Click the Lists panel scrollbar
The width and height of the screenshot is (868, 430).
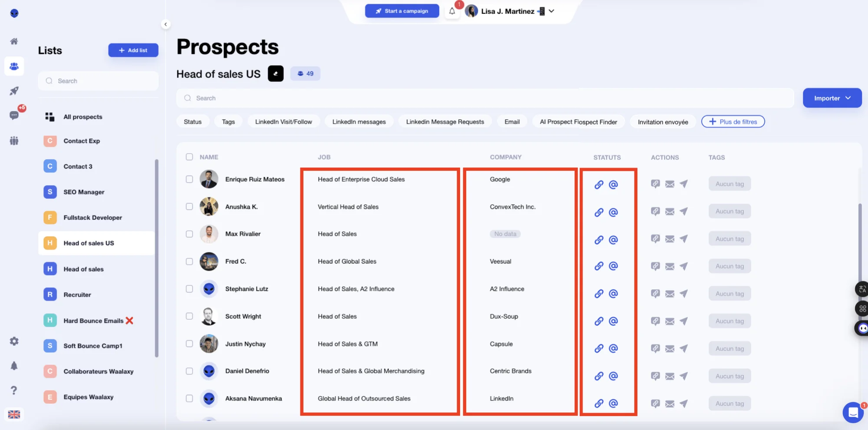[x=157, y=258]
